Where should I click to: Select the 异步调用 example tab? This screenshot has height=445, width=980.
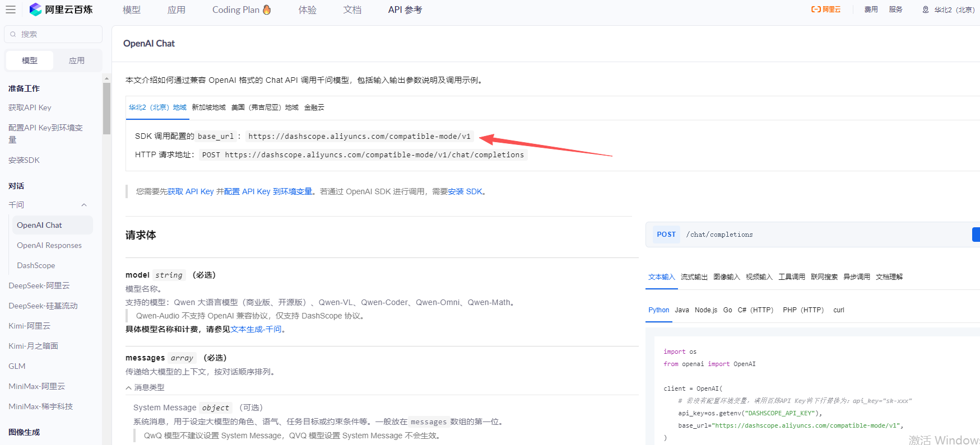857,277
